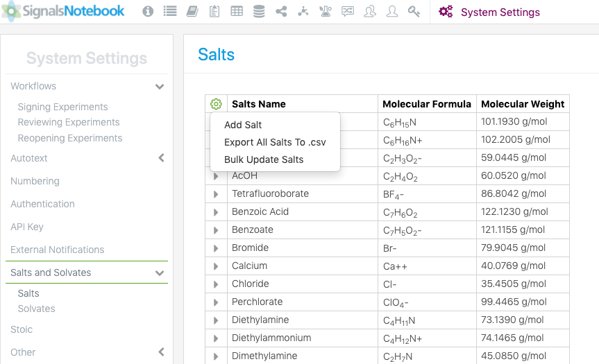This screenshot has height=364, width=599.
Task: Click the Molecular Weight column header
Action: (x=522, y=104)
